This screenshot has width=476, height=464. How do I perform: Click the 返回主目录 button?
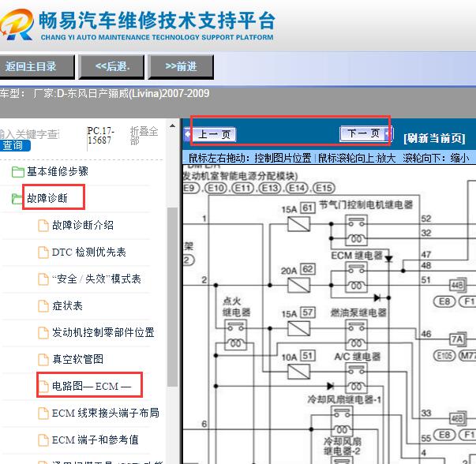click(36, 67)
